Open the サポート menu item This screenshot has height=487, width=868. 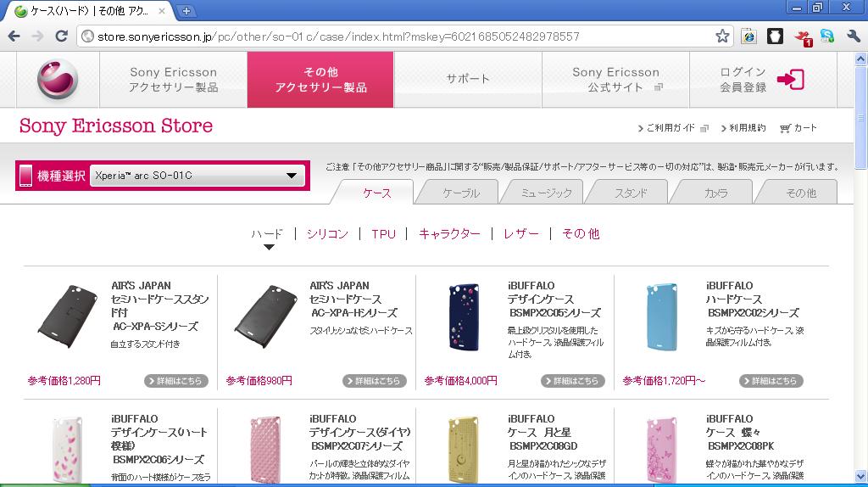click(x=468, y=79)
